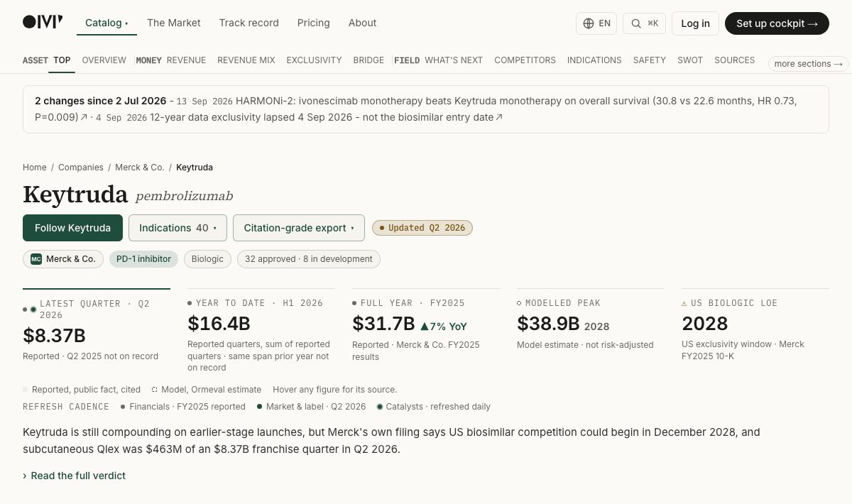The image size is (852, 504).
Task: Click the Merck & Co. MC badge chip
Action: click(x=63, y=259)
